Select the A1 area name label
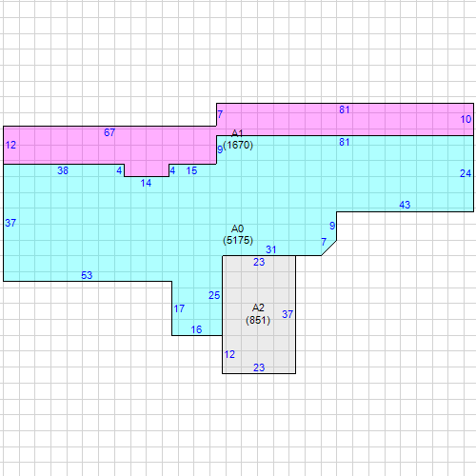Image resolution: width=476 pixels, height=476 pixels. 237,133
